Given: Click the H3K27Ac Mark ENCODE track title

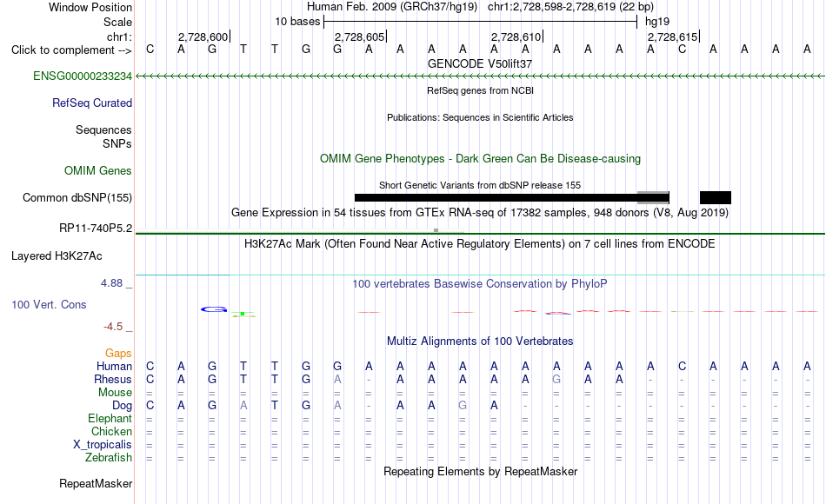Looking at the screenshot, I should click(x=480, y=244).
